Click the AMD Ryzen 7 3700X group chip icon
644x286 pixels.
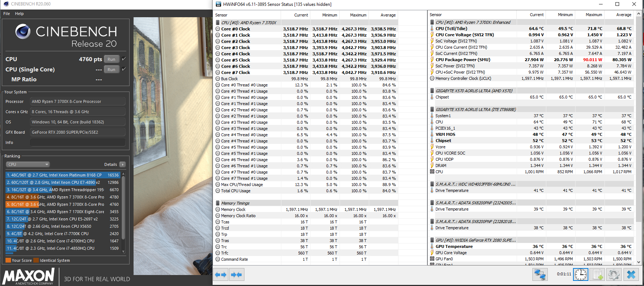(218, 23)
